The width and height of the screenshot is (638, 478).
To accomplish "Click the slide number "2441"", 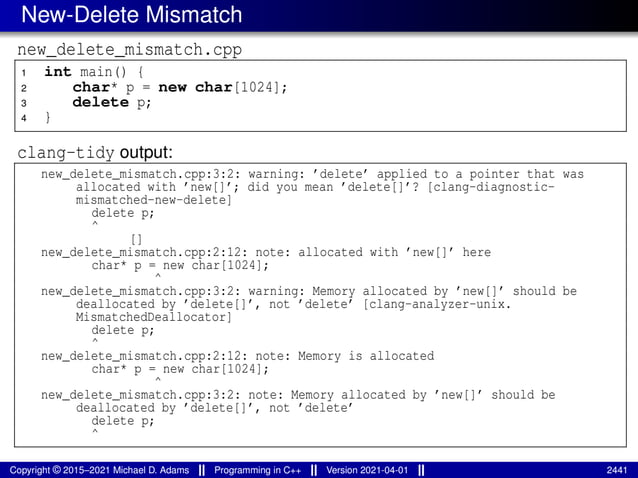I will 617,470.
